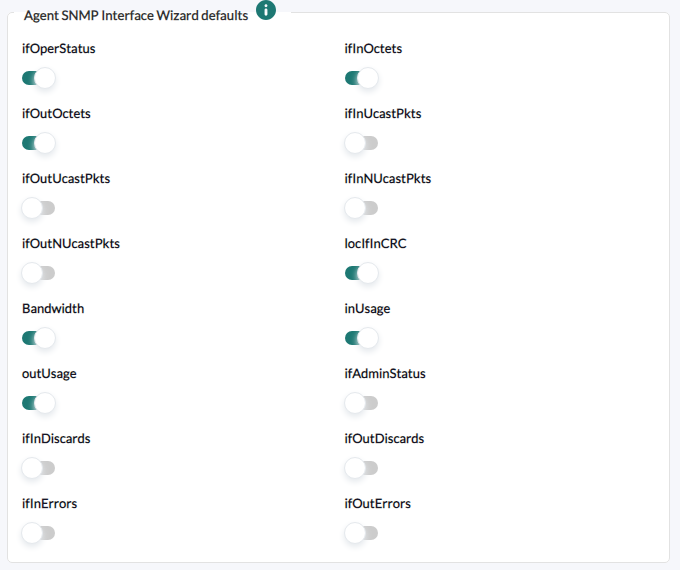Click the ifOperStatus label text
Screen dimensions: 680x570
pos(59,49)
